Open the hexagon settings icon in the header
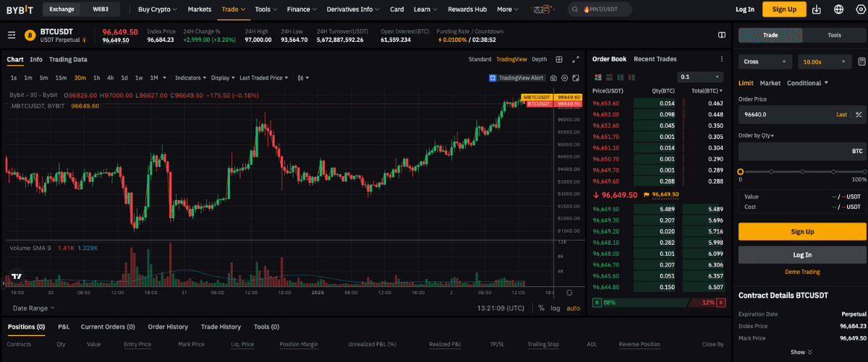Screen dimensions: 868x362 [860, 9]
